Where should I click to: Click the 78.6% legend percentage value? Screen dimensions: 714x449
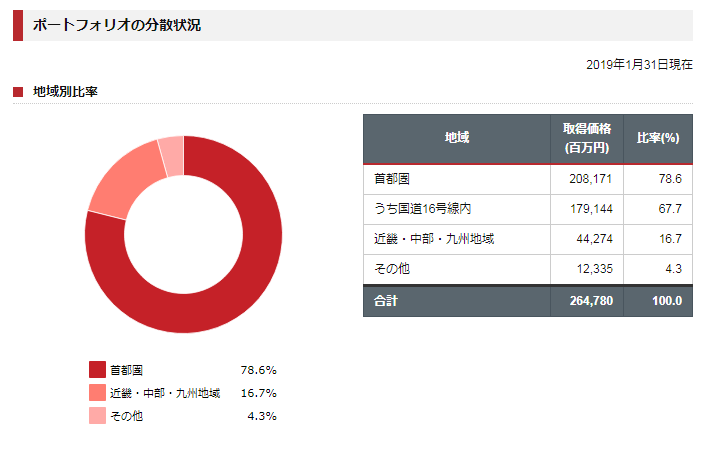258,369
